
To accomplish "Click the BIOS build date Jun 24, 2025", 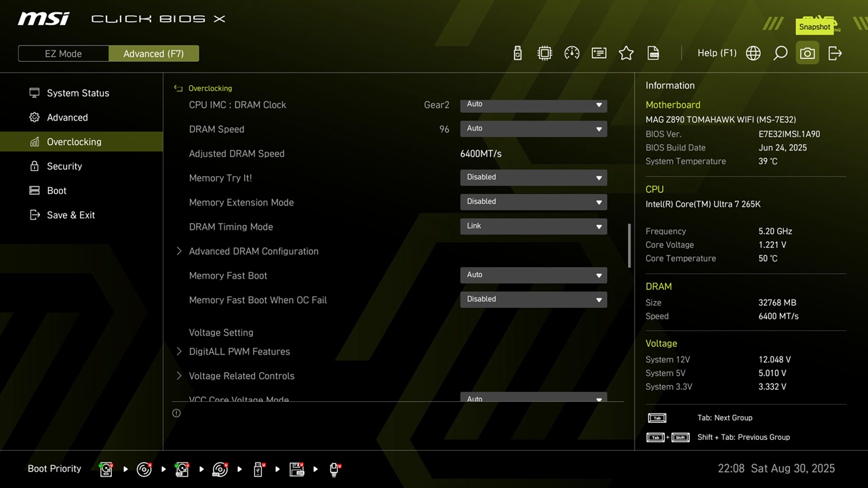I will (783, 147).
